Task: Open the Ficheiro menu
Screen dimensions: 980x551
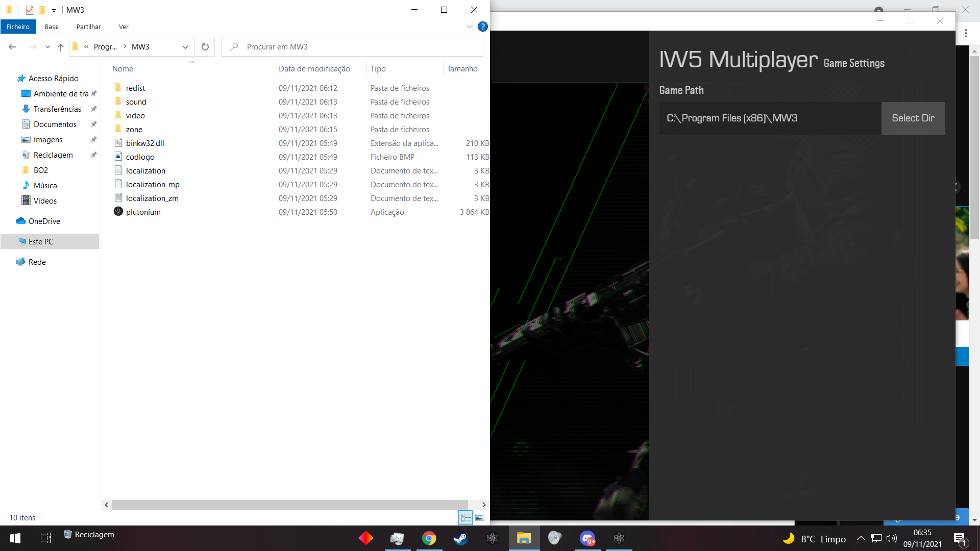Action: (x=18, y=27)
